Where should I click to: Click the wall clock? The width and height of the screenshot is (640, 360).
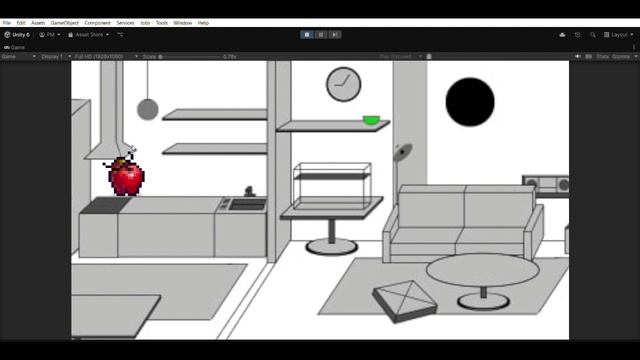pos(343,84)
